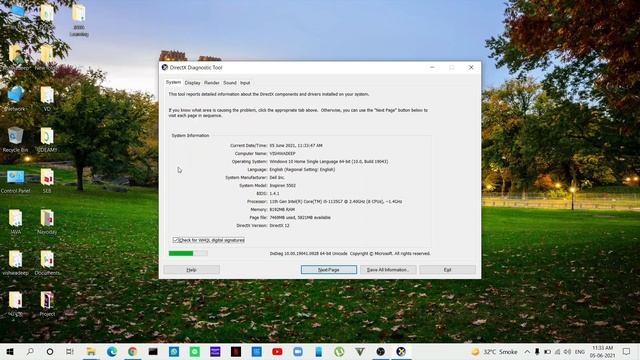The image size is (640, 360).
Task: Click the 'Dell Inc.' manufacturer value
Action: (x=277, y=178)
